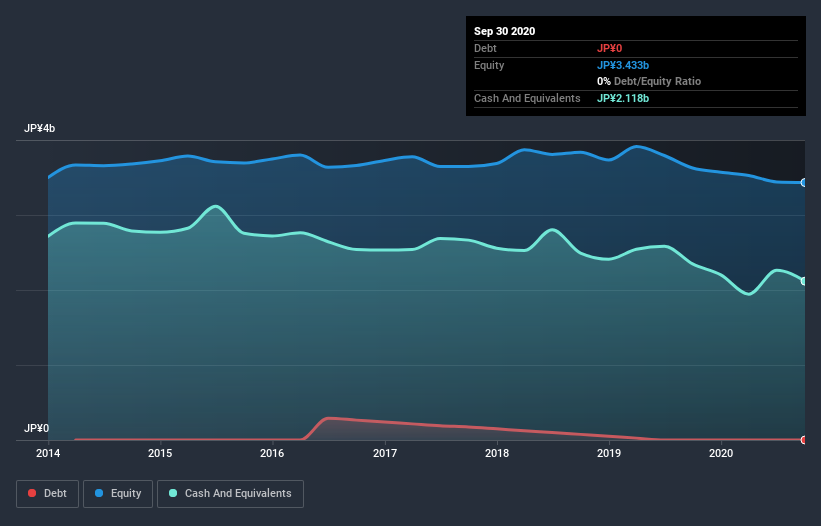The image size is (821, 526).
Task: Click the red JP¥0 debt value in tooltip
Action: (609, 49)
